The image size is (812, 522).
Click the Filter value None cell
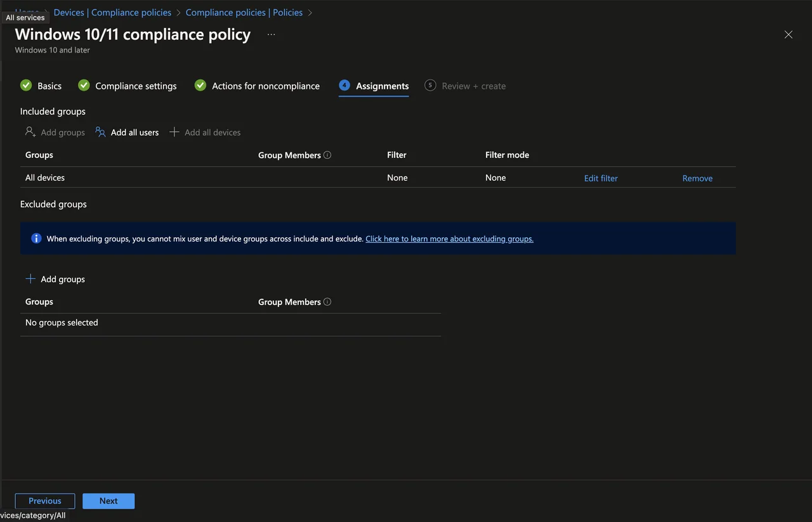tap(397, 178)
